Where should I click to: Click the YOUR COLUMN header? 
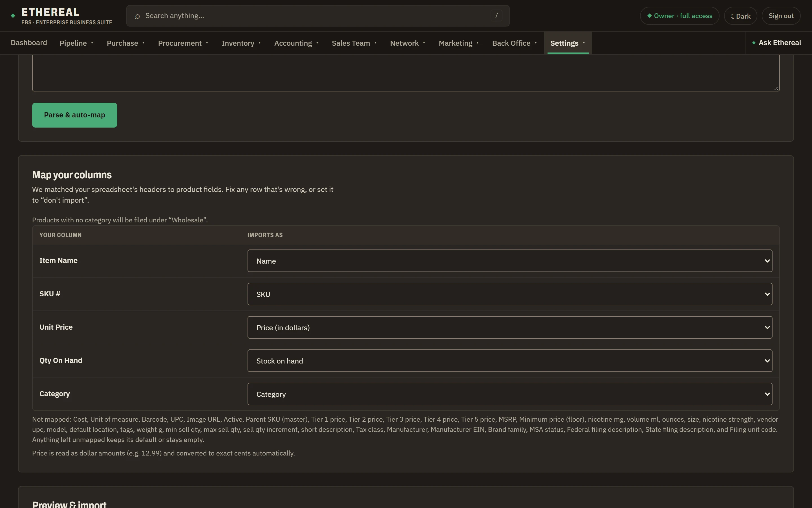coord(60,235)
